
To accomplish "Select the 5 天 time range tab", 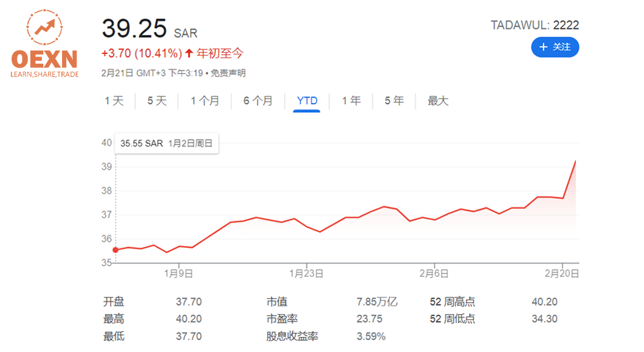I will (x=157, y=100).
